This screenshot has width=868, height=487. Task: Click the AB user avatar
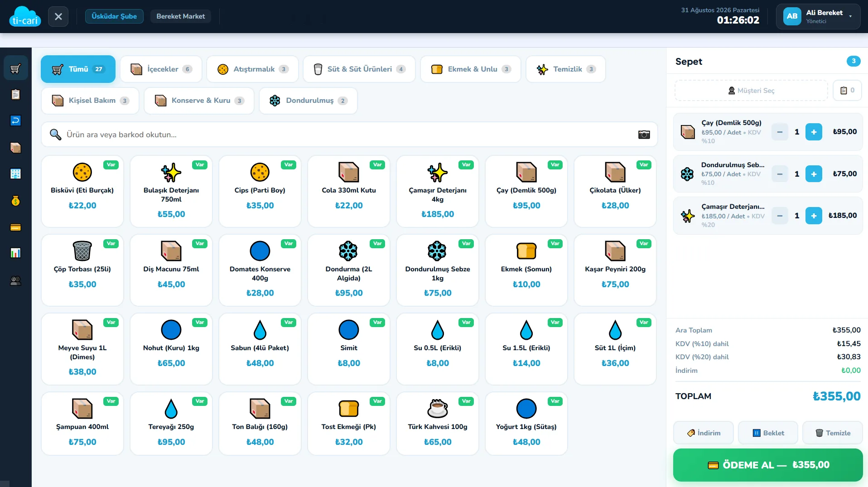(x=792, y=16)
